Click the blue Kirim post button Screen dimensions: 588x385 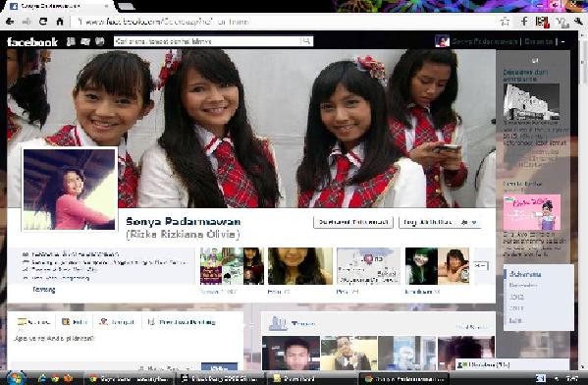pos(219,366)
